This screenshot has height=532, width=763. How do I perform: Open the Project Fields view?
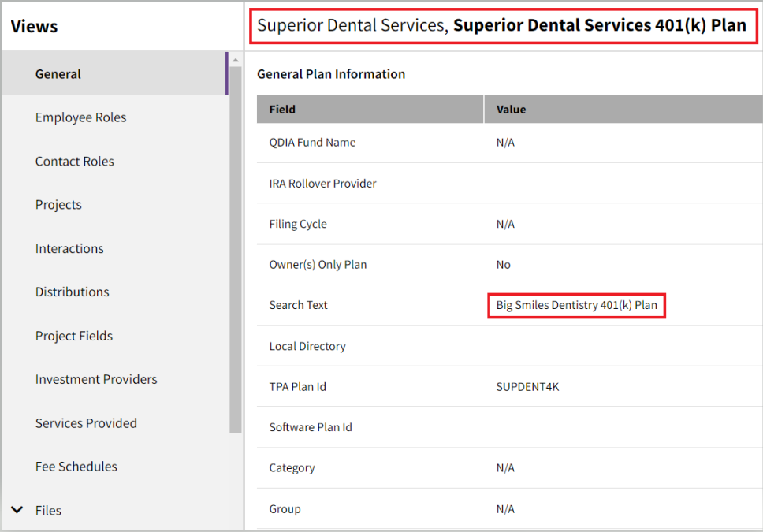[x=73, y=336]
